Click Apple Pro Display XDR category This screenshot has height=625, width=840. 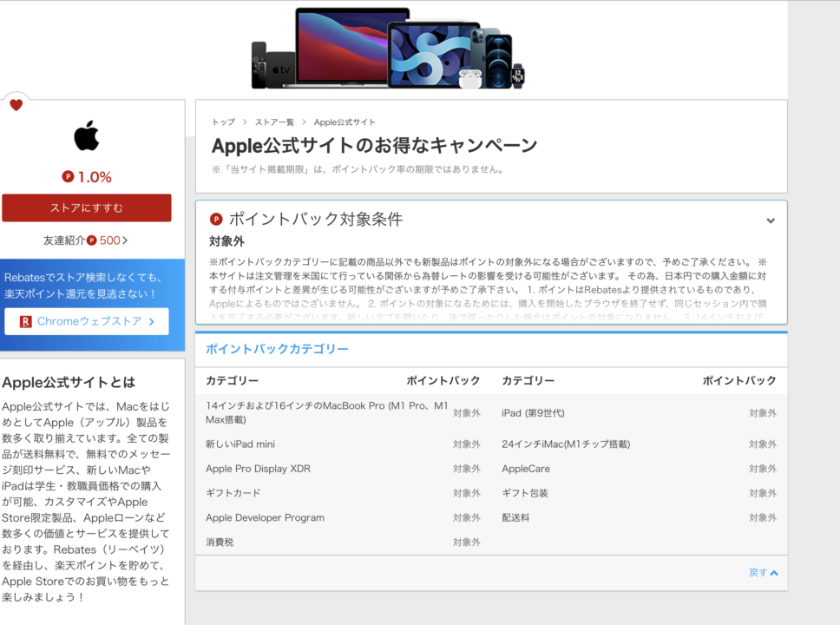click(x=259, y=469)
